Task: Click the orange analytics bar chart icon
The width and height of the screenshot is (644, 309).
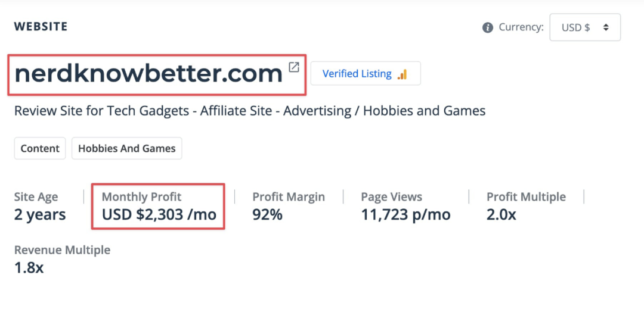Action: pos(402,74)
